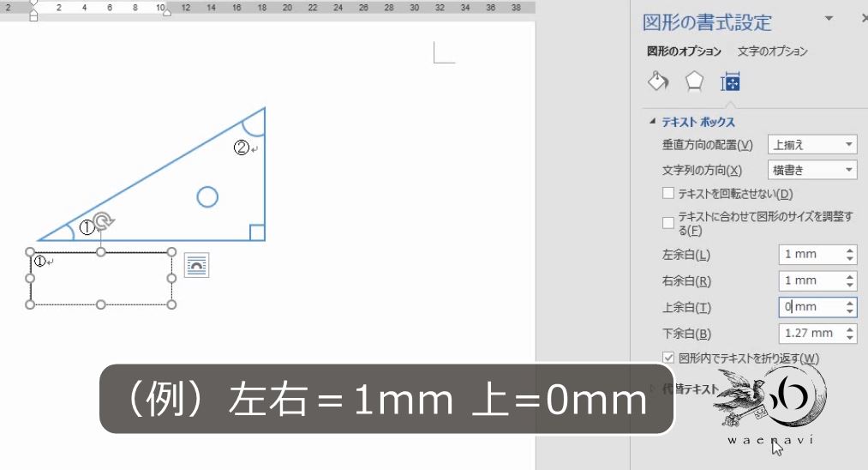The image size is (868, 470).
Task: Click the rotation handle above the text box
Action: (x=103, y=221)
